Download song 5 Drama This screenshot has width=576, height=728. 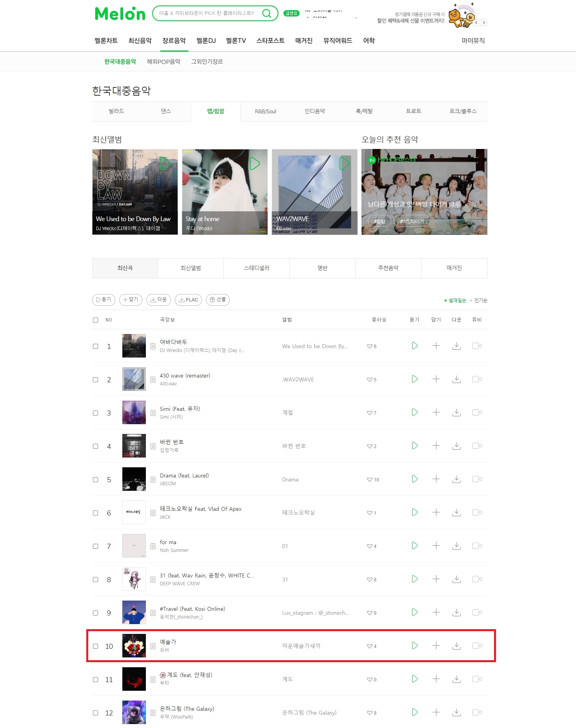pyautogui.click(x=456, y=479)
